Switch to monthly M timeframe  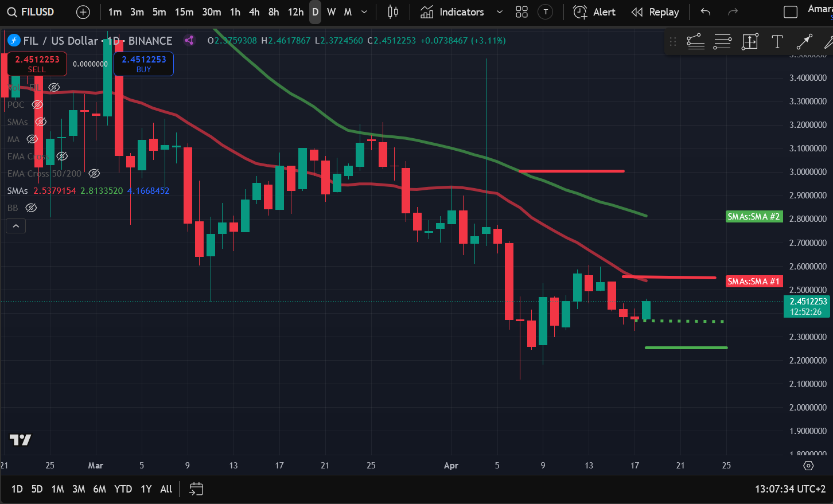348,12
